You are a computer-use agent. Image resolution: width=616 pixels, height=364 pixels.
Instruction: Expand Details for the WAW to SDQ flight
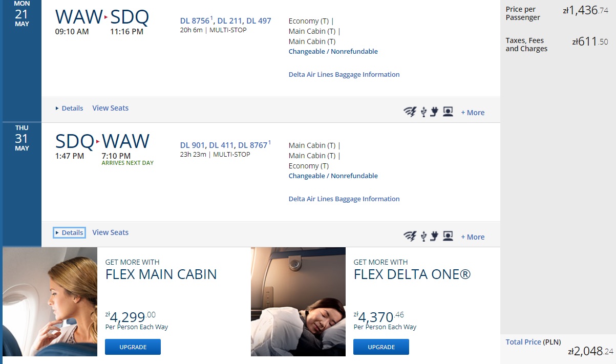69,108
